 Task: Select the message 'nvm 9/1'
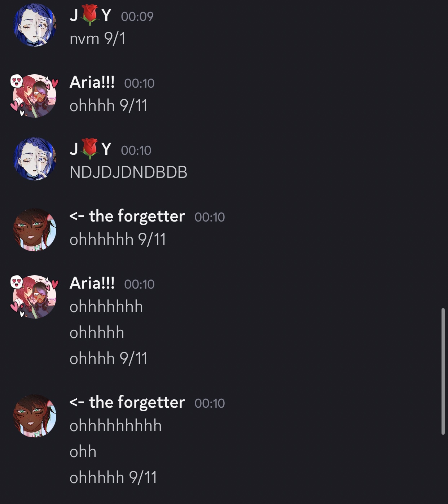coord(98,39)
